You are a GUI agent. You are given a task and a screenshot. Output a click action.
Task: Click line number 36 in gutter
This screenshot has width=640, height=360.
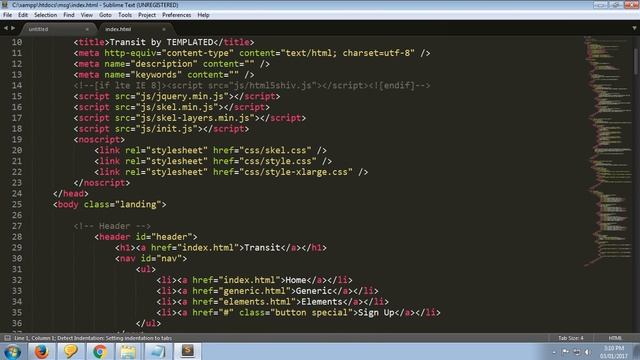17,323
